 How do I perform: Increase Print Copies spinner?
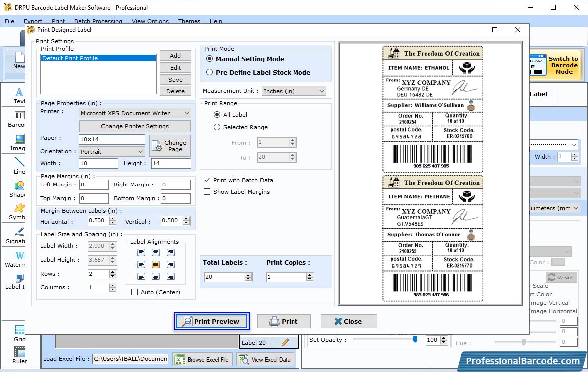click(310, 275)
